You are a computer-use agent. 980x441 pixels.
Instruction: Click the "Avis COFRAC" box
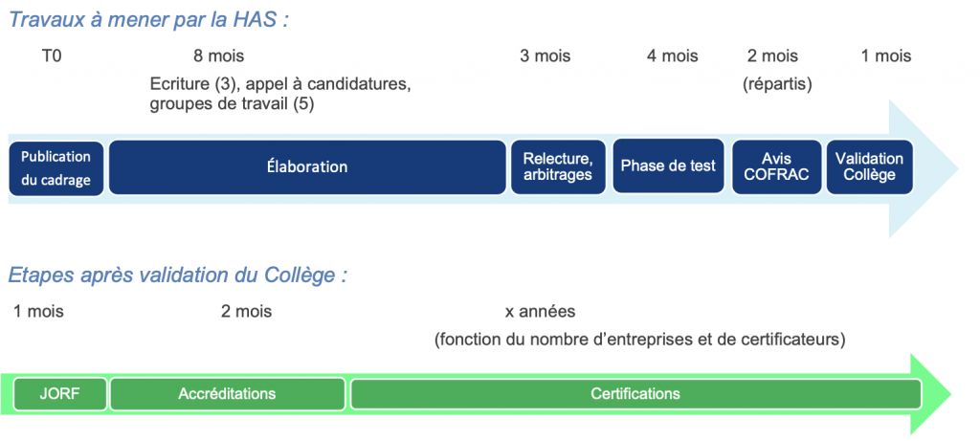coord(777,166)
